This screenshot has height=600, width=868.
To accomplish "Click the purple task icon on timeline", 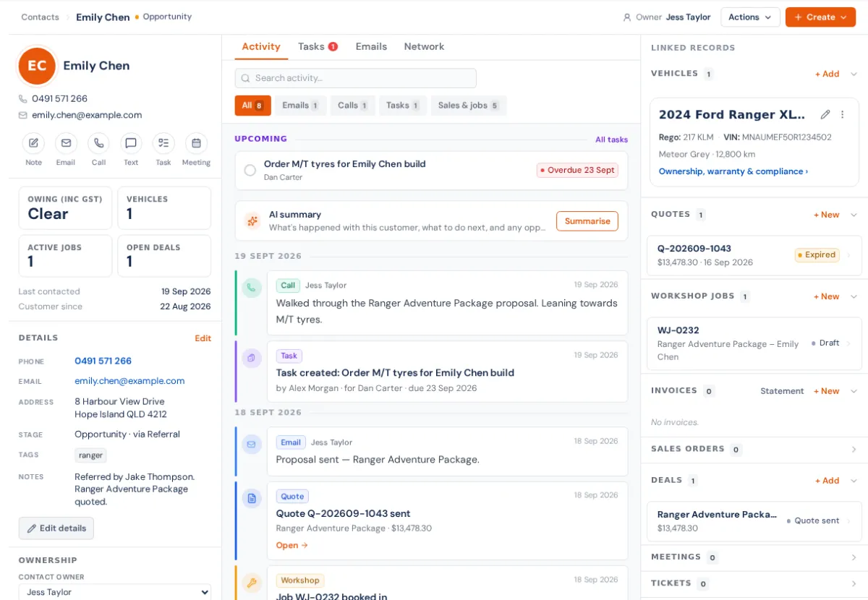I will pos(252,358).
